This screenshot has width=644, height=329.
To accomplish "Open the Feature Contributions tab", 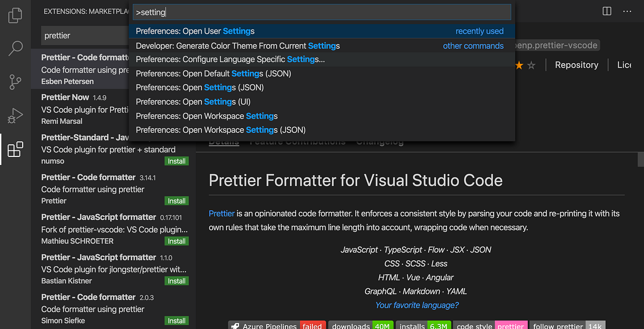I will (x=298, y=141).
